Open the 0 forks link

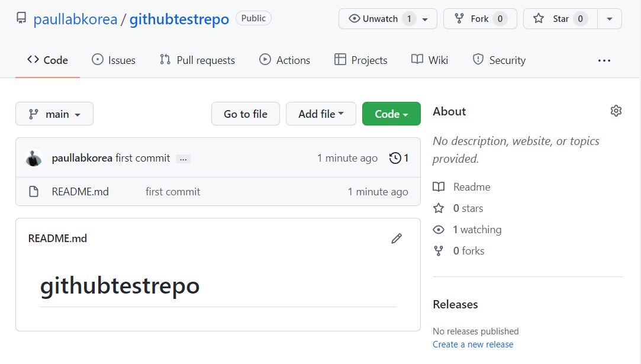469,251
